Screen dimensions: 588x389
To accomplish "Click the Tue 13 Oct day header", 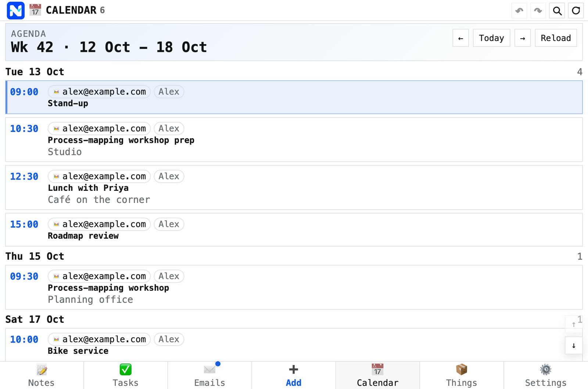I will pos(35,72).
